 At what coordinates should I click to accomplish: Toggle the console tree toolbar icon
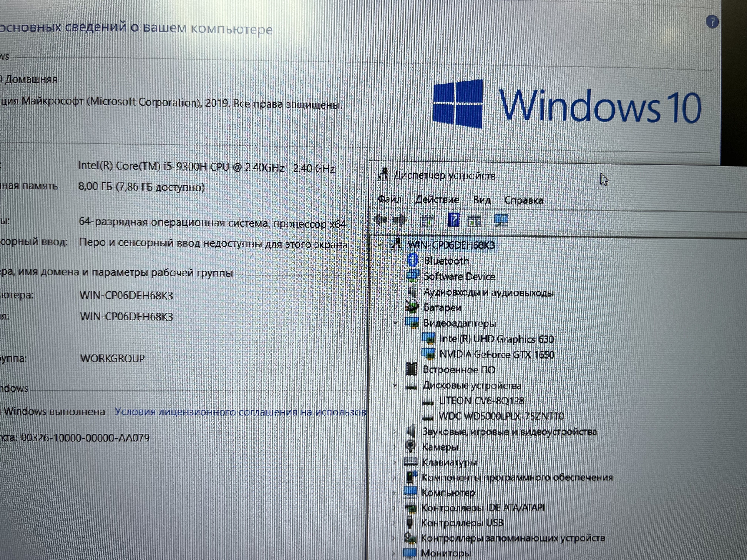[x=427, y=221]
